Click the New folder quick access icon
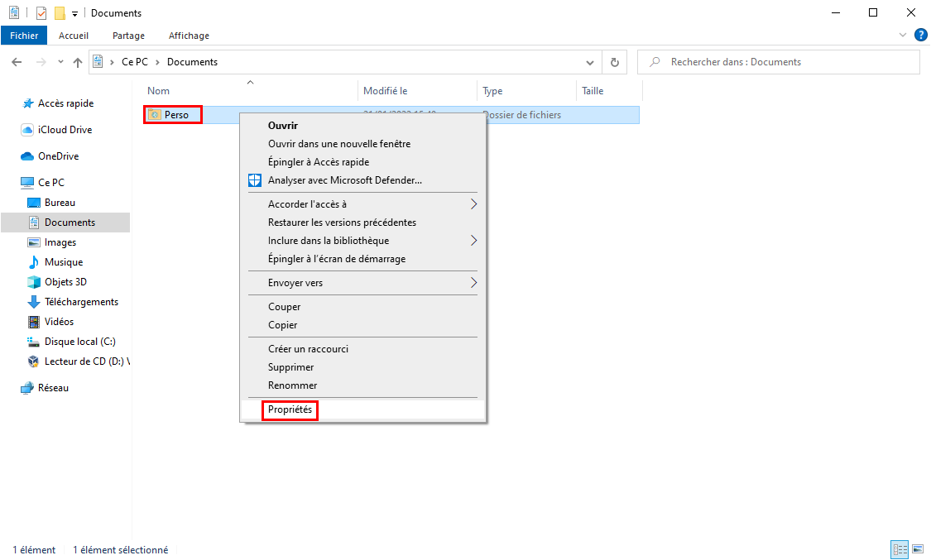 pyautogui.click(x=60, y=12)
